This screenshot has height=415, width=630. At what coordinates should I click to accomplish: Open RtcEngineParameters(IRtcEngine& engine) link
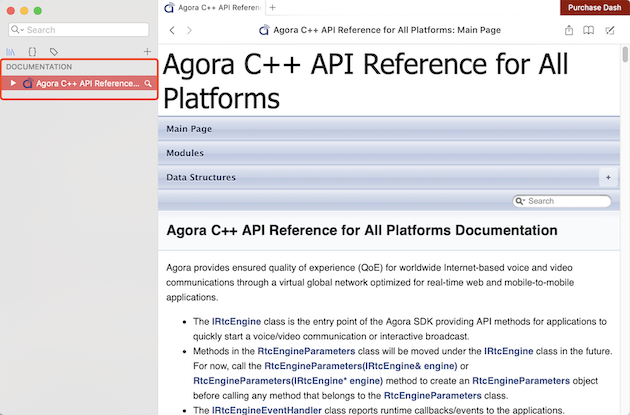point(361,366)
